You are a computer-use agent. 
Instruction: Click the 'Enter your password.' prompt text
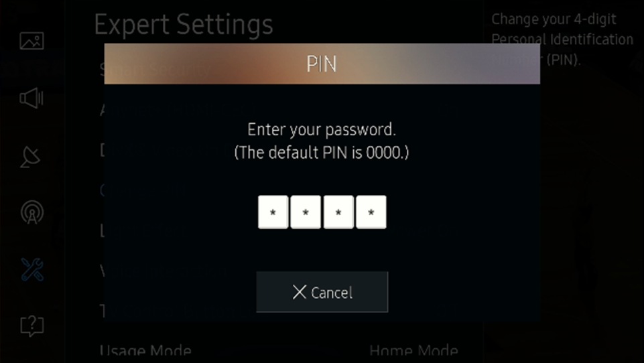[322, 130]
